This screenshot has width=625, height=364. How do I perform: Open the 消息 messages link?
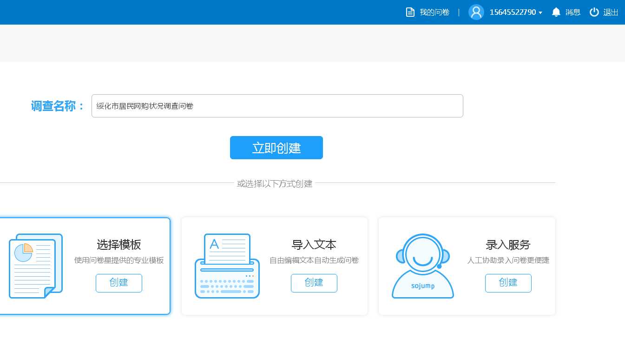point(573,12)
